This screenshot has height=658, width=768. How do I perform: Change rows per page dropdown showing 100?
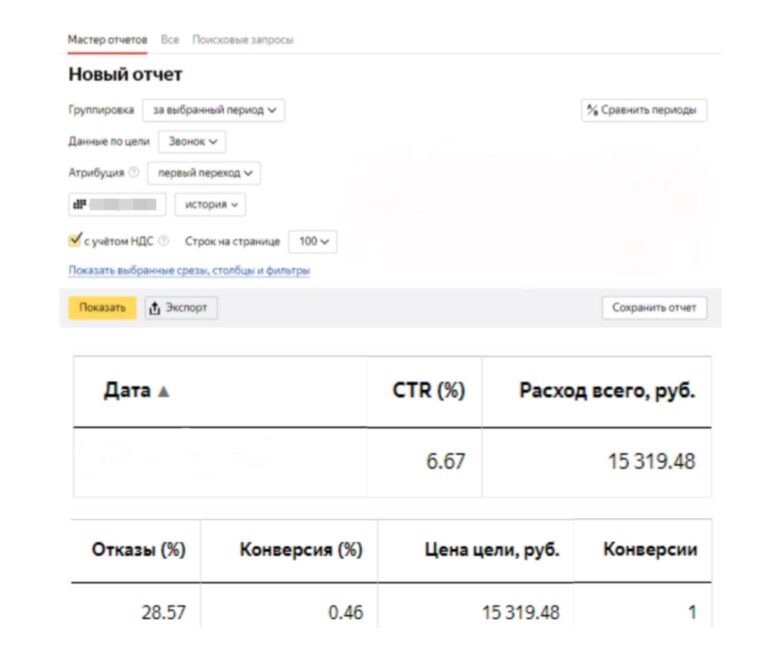click(313, 241)
